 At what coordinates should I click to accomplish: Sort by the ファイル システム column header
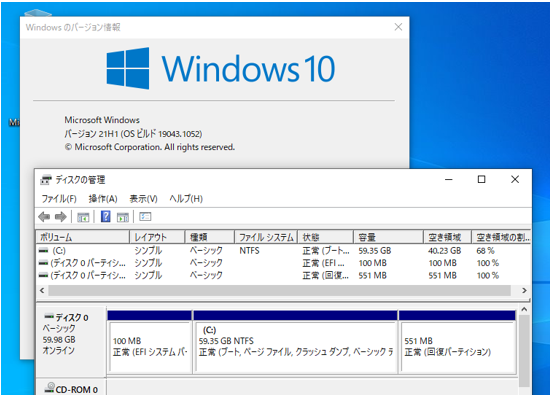(266, 237)
